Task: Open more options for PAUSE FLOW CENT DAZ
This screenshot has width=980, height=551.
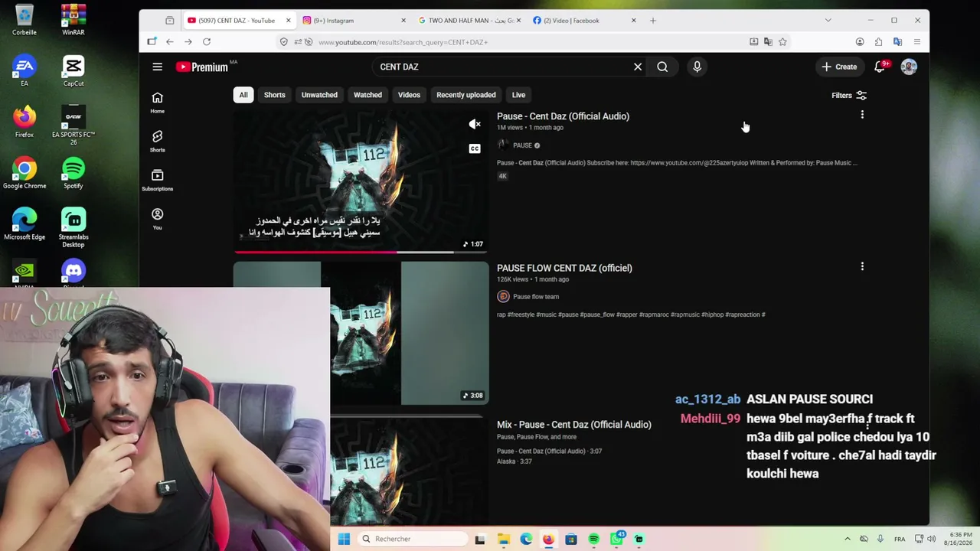Action: click(x=862, y=266)
